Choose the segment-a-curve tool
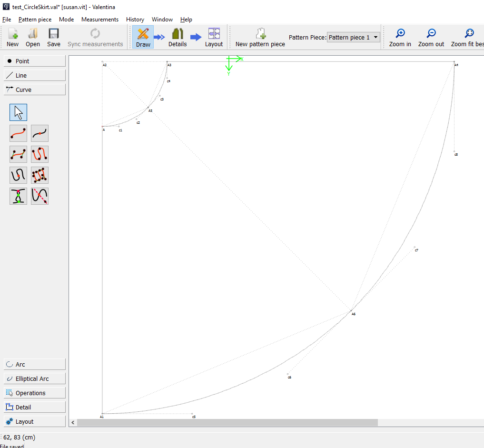 tap(40, 133)
